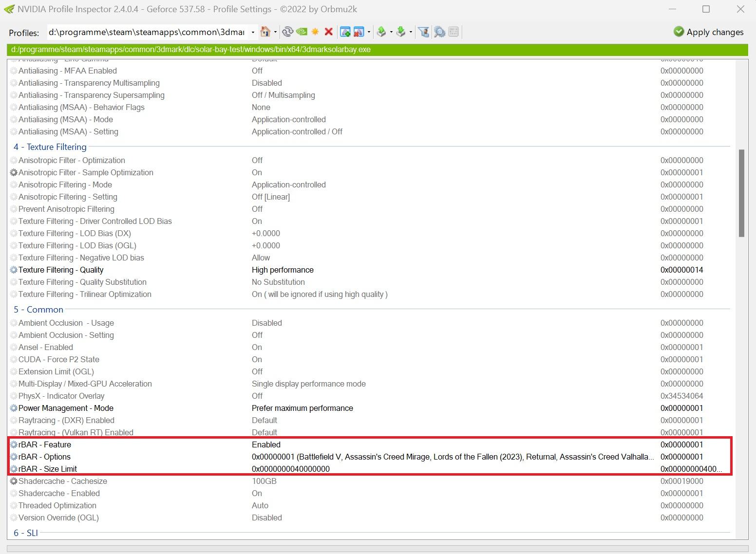The width and height of the screenshot is (756, 554).
Task: Click inside the Profiles name field
Action: pos(147,32)
